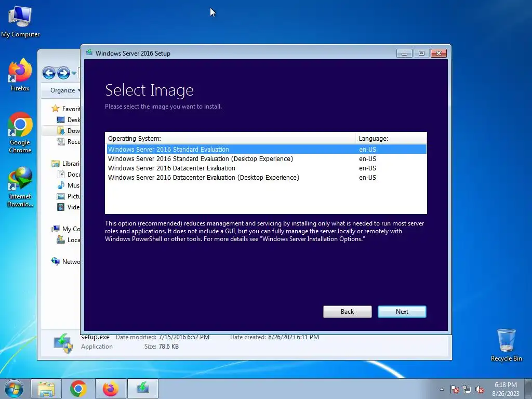Viewport: 532px width, 399px height.
Task: Open Videos library in Explorer sidebar
Action: [69, 207]
